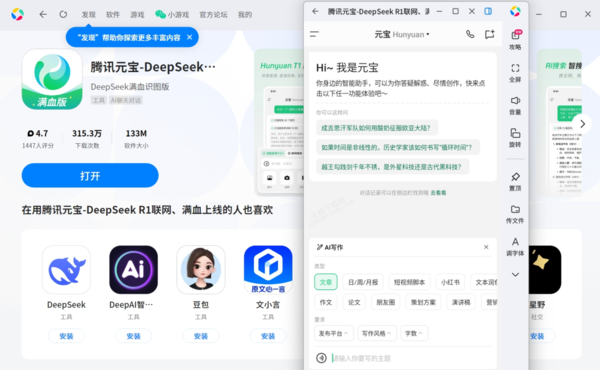Screen dimensions: 600x370
Task: Click the colorful logo atop the sidebar
Action: [x=515, y=11]
